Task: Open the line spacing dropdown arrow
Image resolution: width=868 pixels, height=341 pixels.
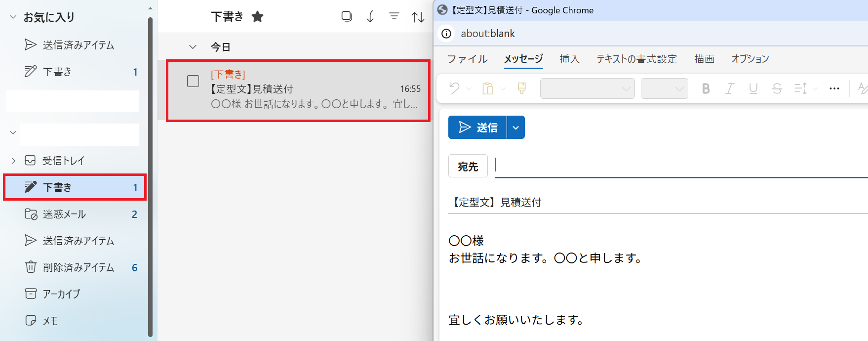Action: 815,89
